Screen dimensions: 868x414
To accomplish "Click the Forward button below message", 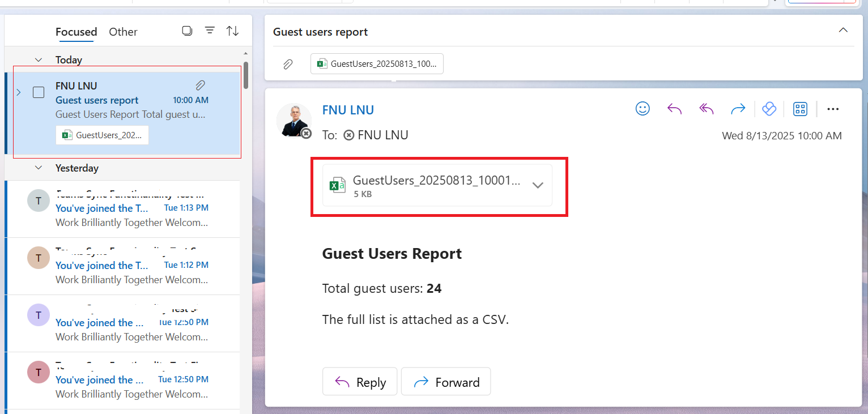I will (446, 382).
